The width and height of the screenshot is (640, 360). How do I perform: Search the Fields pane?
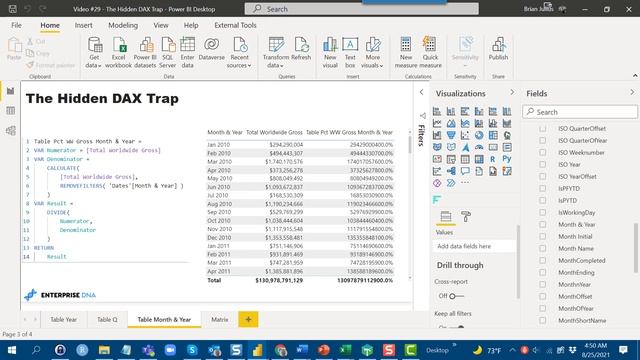[x=580, y=112]
